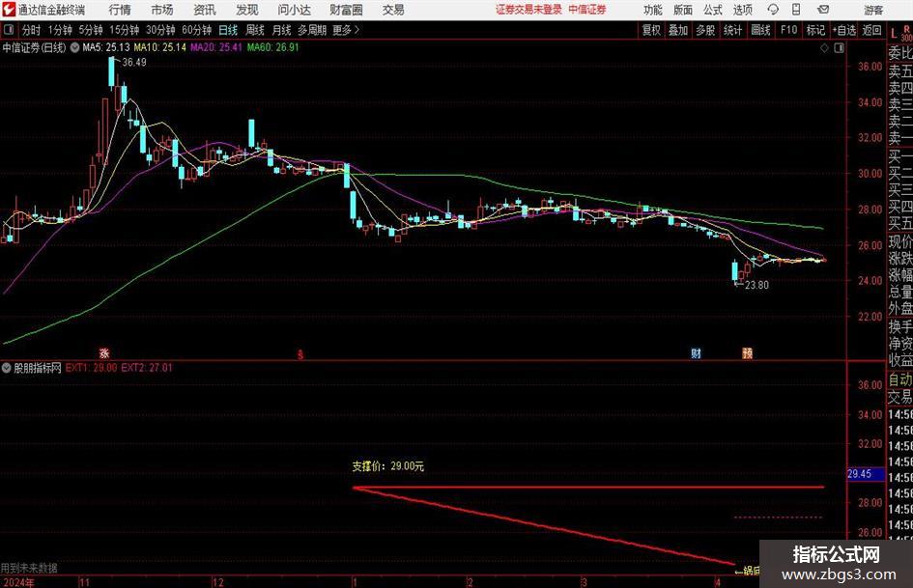Switch to the 30分钟 period tab
913x588 pixels.
160,30
